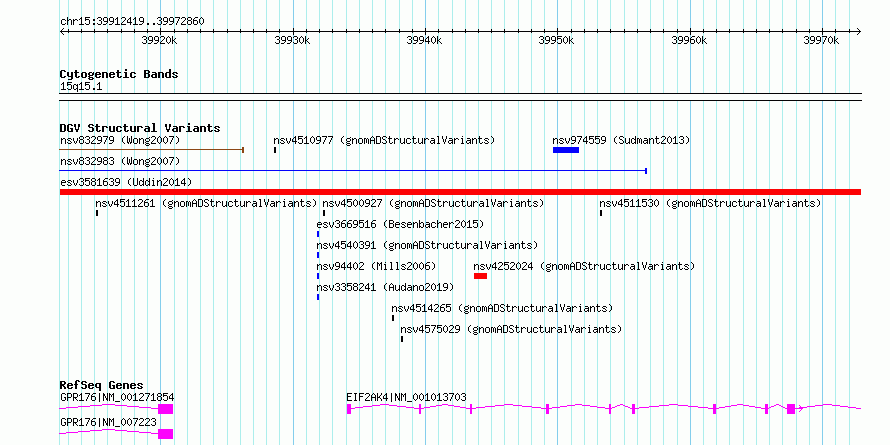Viewport: 890px width, 445px height.
Task: Click the blue nsv974559 variant block
Action: pyautogui.click(x=566, y=150)
